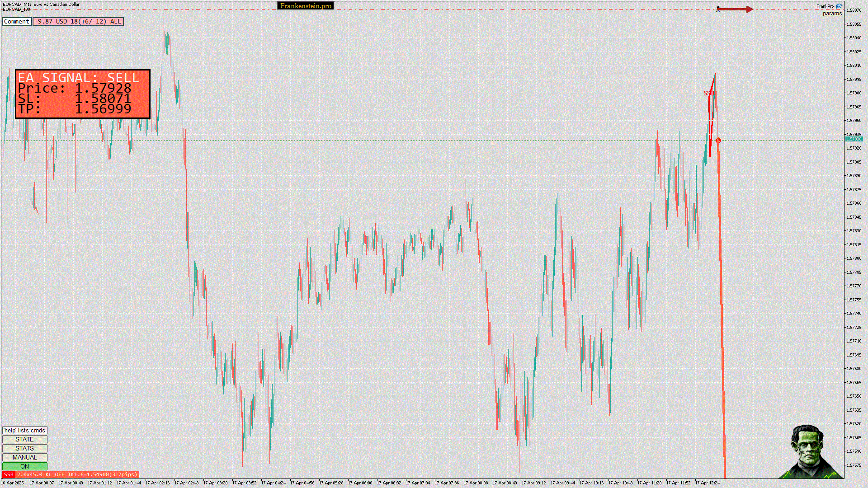Click the thick red take-profit projection line
The height and width of the screenshot is (488, 868).
coord(722,316)
